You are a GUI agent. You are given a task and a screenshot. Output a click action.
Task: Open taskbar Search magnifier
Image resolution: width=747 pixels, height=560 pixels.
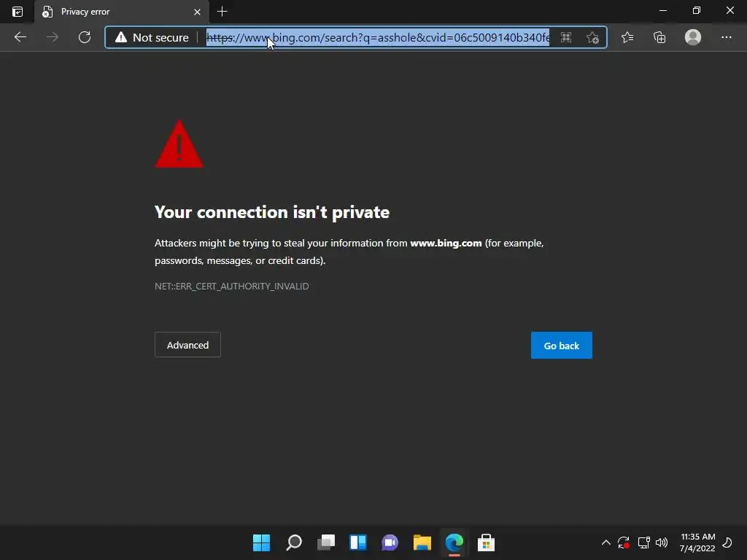(x=293, y=542)
